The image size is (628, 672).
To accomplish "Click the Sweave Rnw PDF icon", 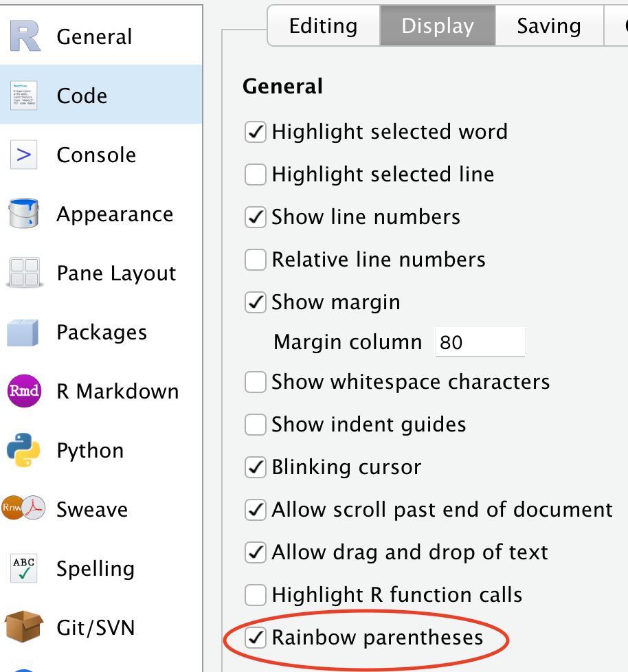I will [23, 509].
